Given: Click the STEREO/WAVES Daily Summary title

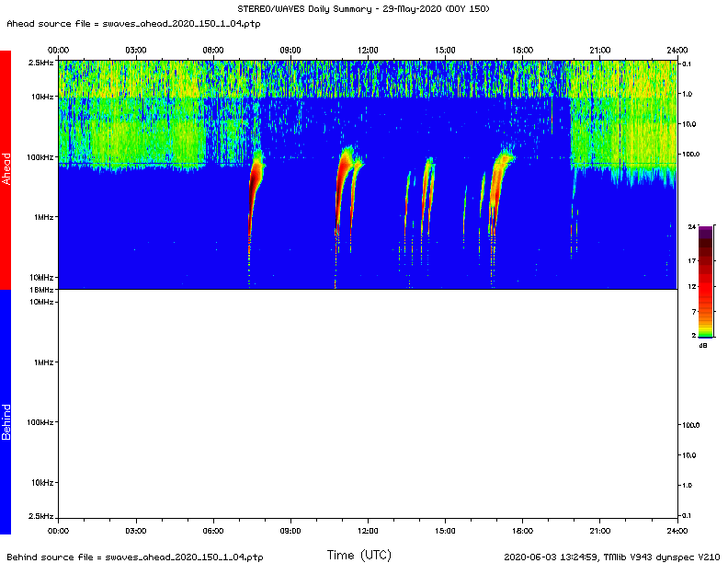Looking at the screenshot, I should [363, 9].
